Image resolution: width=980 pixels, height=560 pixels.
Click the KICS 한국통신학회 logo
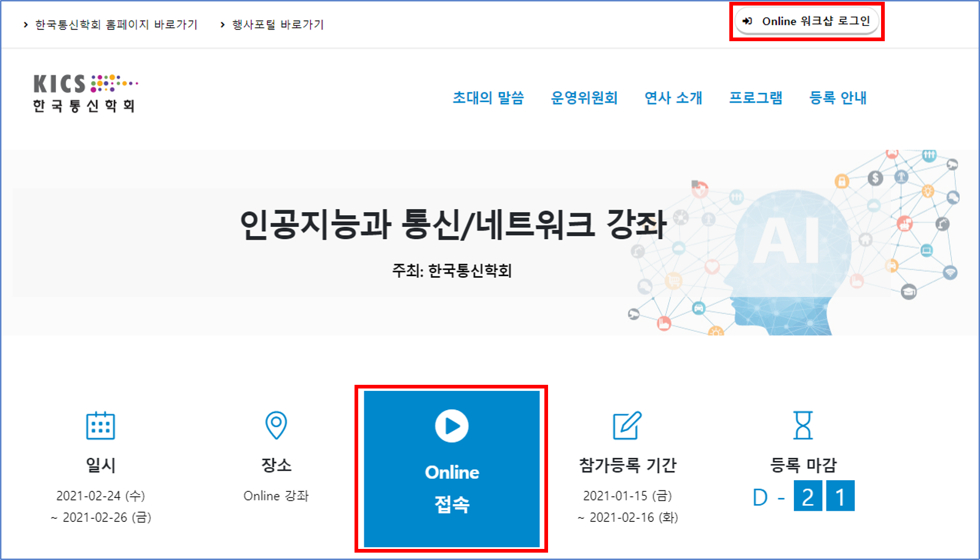(x=85, y=93)
